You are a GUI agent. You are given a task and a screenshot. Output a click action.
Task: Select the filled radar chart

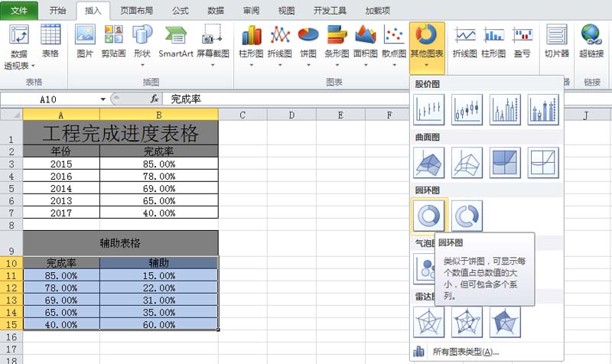(x=505, y=322)
